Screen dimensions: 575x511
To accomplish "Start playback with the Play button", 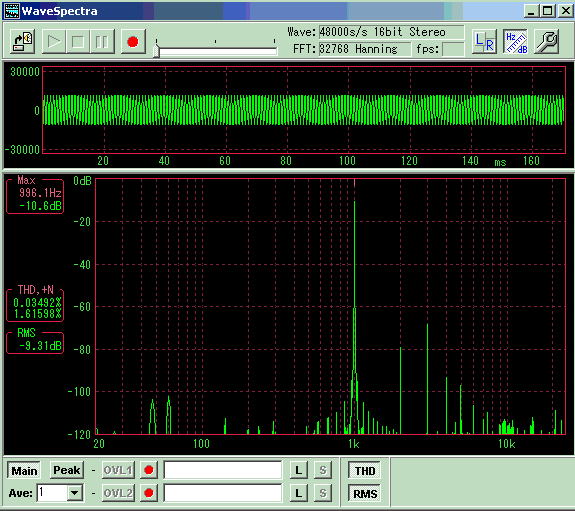I will click(54, 41).
